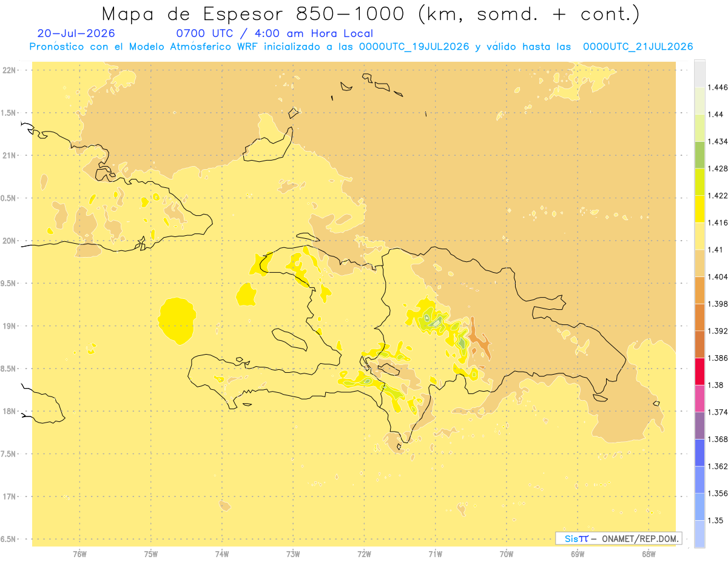Click the colorbar value '1.428'
Viewport: 728px width, 562px height.
click(718, 169)
